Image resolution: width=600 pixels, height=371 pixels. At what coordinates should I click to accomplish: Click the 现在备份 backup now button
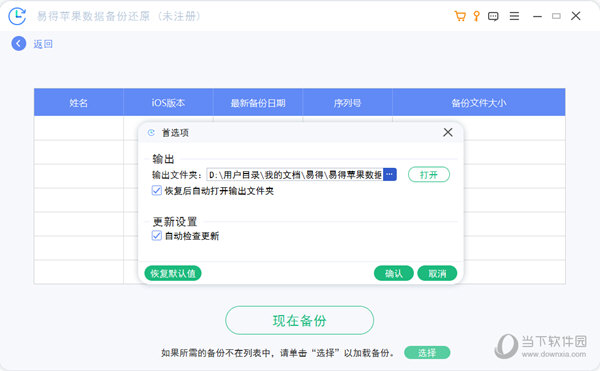pos(299,320)
